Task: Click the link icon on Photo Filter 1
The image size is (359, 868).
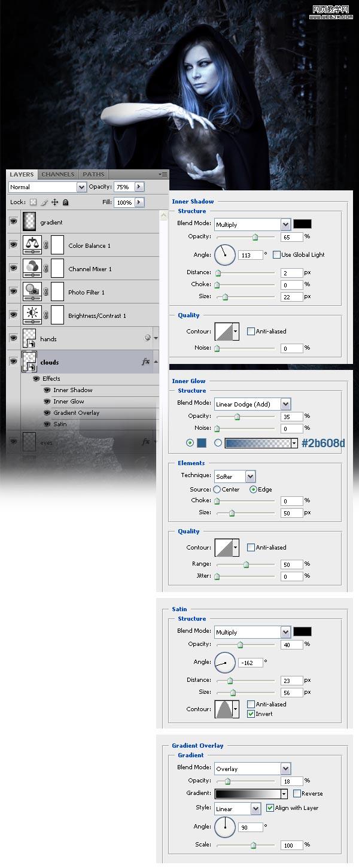Action: pos(46,292)
